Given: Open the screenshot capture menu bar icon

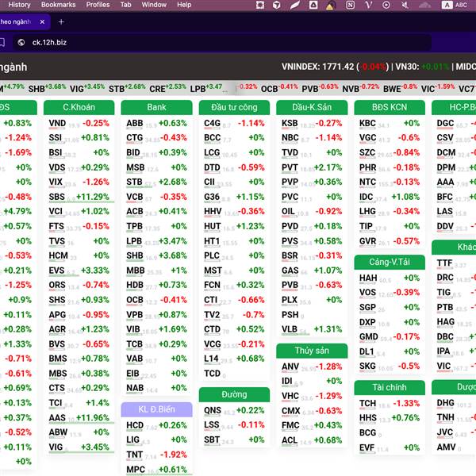Looking at the screenshot, I should pyautogui.click(x=260, y=5).
